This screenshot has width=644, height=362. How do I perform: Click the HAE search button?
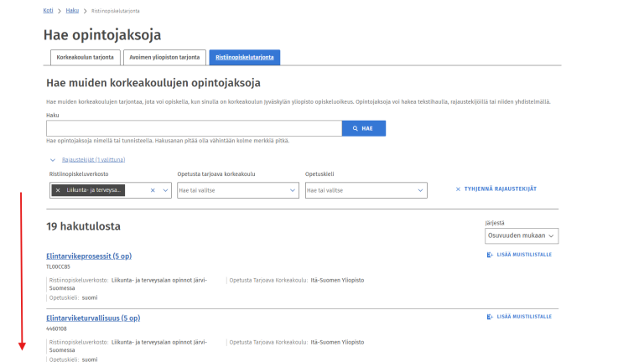tap(363, 128)
